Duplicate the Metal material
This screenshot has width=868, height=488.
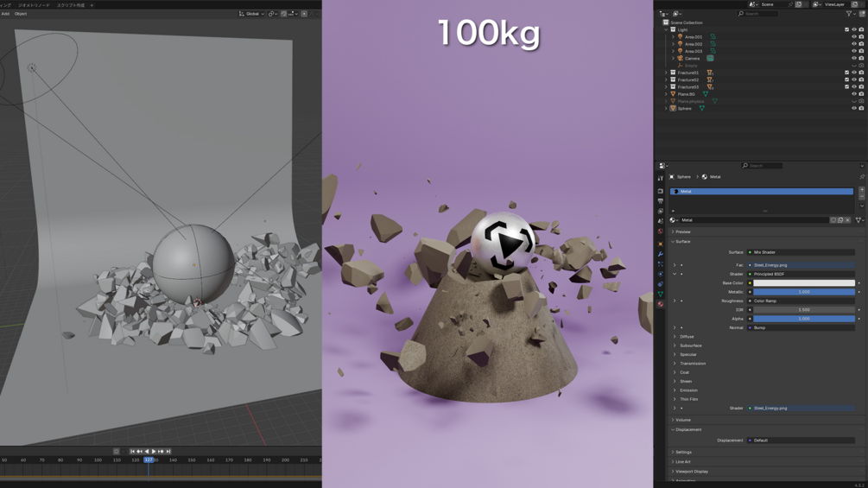click(x=840, y=220)
